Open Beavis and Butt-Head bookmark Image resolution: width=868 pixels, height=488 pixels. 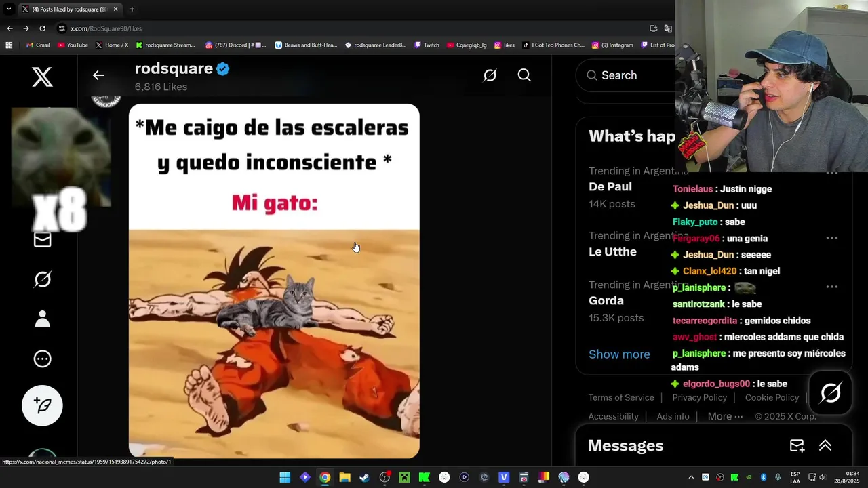[x=306, y=45]
